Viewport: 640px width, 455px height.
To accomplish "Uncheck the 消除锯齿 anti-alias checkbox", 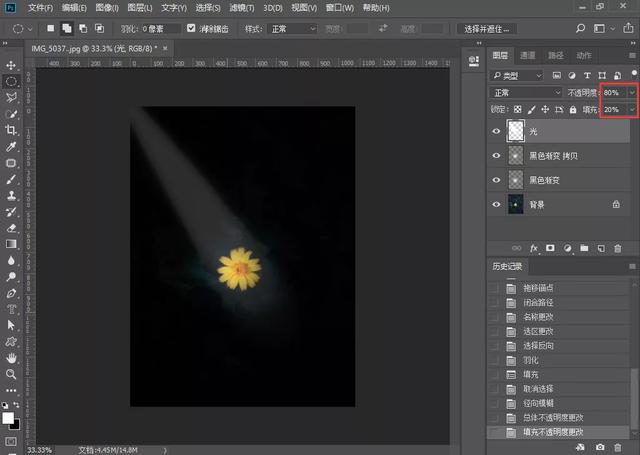I will coord(192,29).
